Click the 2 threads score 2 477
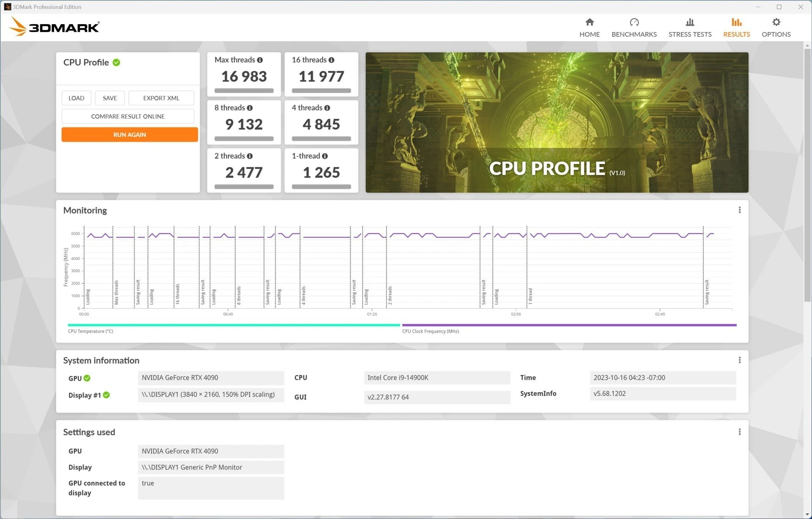812x519 pixels. click(244, 172)
